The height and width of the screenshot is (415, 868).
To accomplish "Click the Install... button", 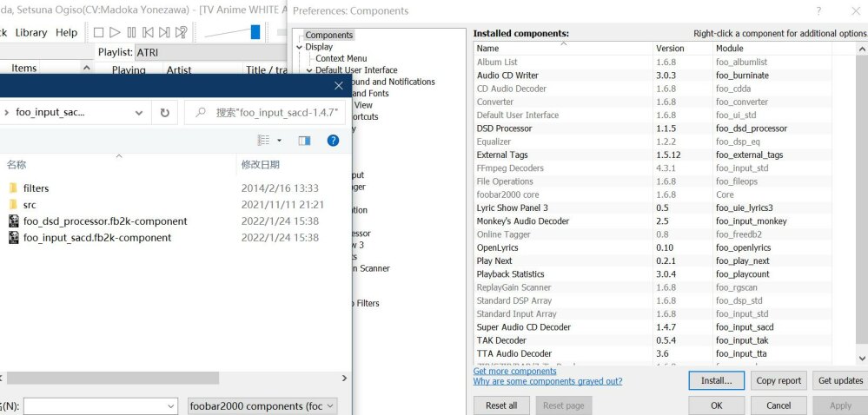I will [x=716, y=380].
